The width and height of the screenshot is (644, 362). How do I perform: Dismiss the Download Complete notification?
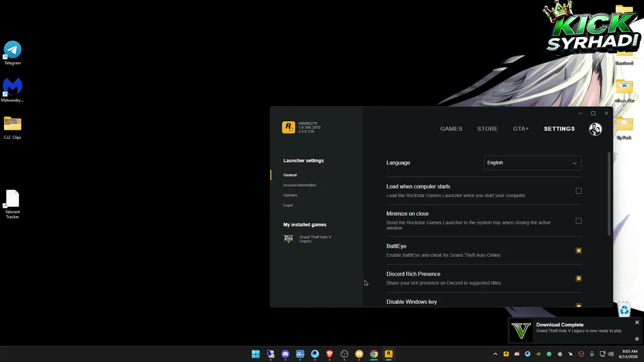(637, 322)
